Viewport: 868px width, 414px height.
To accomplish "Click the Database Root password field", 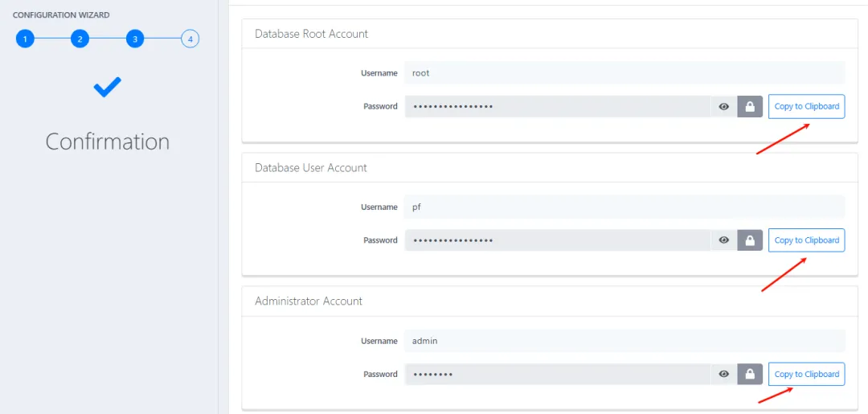I will point(557,107).
